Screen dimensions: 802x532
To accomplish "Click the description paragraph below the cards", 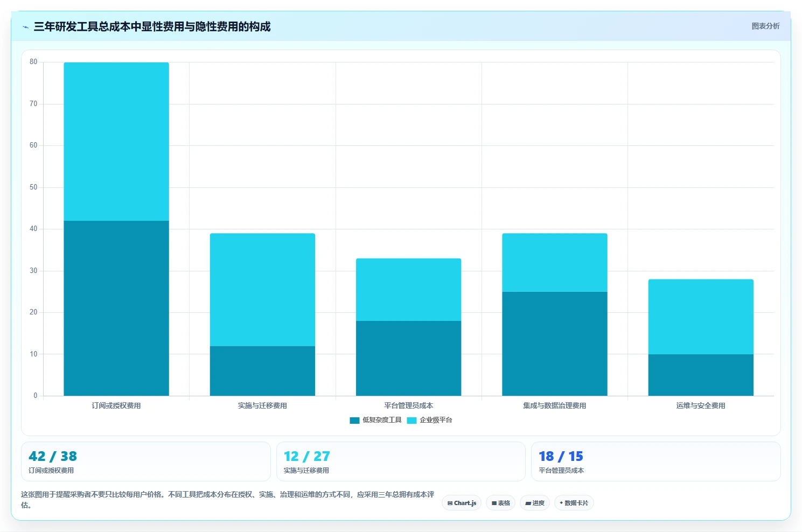I will [x=228, y=500].
